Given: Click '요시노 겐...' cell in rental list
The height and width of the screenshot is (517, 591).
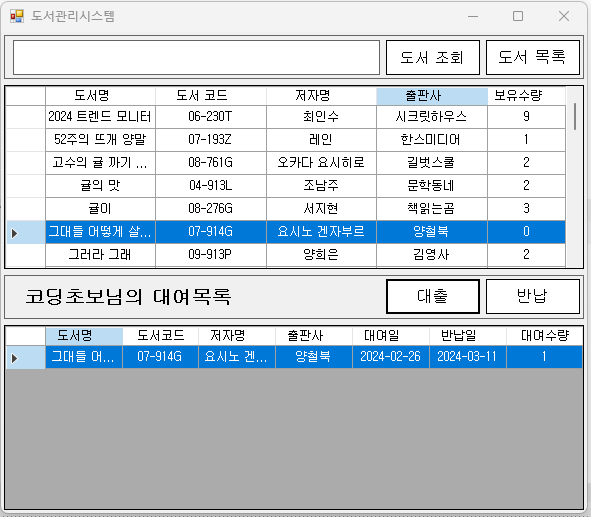Looking at the screenshot, I should pos(237,356).
